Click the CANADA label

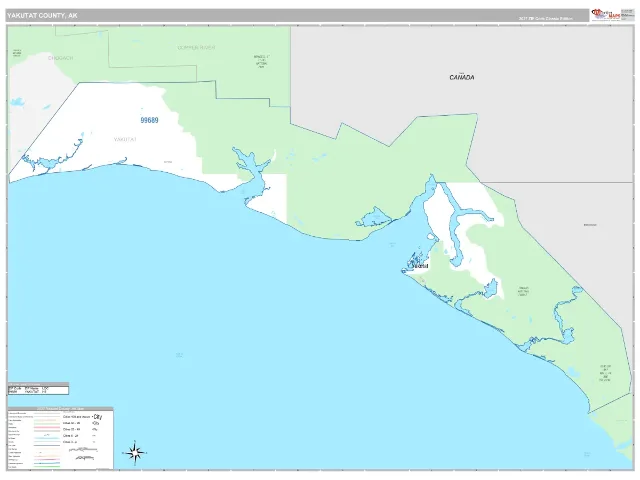(462, 77)
